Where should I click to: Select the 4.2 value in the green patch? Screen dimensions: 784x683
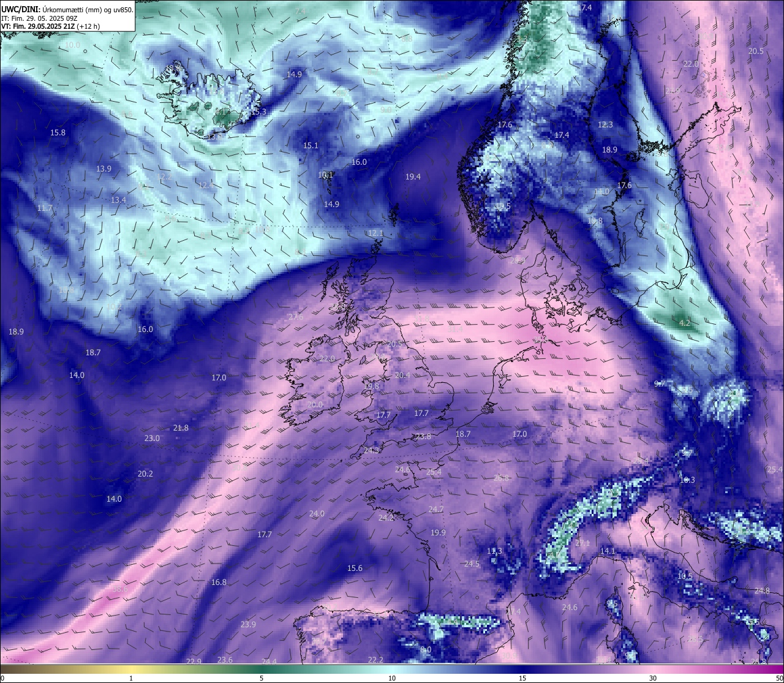685,322
